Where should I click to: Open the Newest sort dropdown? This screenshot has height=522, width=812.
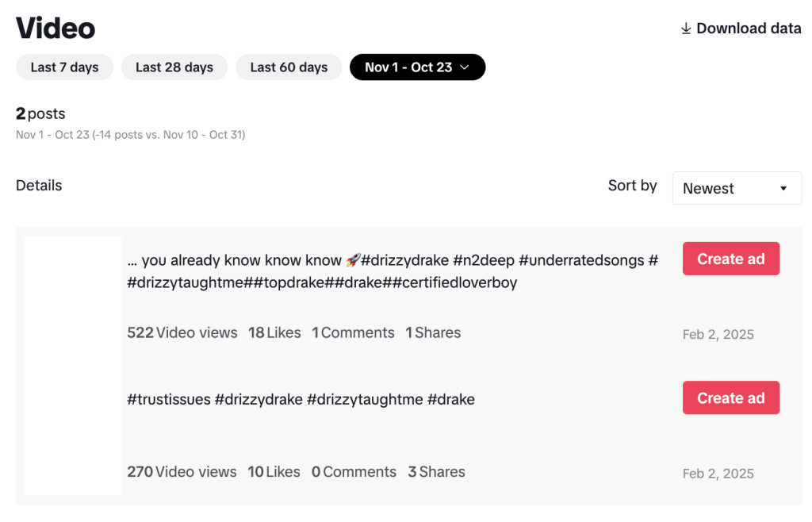(x=737, y=188)
